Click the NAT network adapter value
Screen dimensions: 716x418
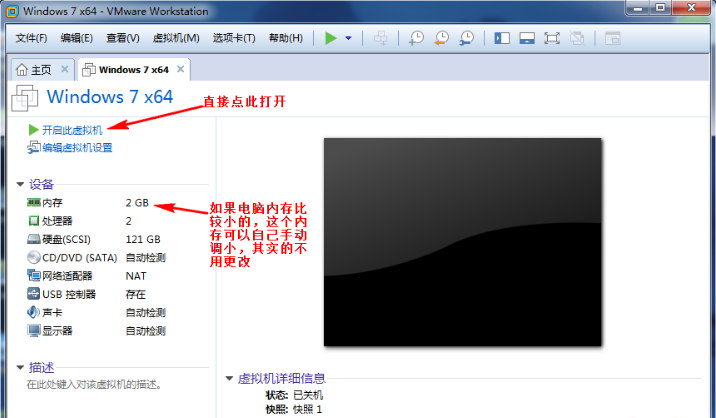pyautogui.click(x=136, y=276)
